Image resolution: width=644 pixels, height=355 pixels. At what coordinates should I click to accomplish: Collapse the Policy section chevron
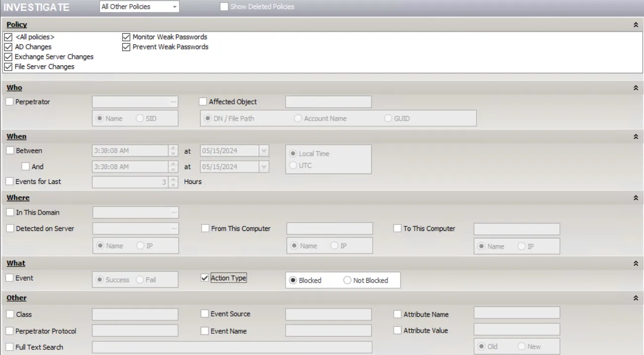coord(636,25)
